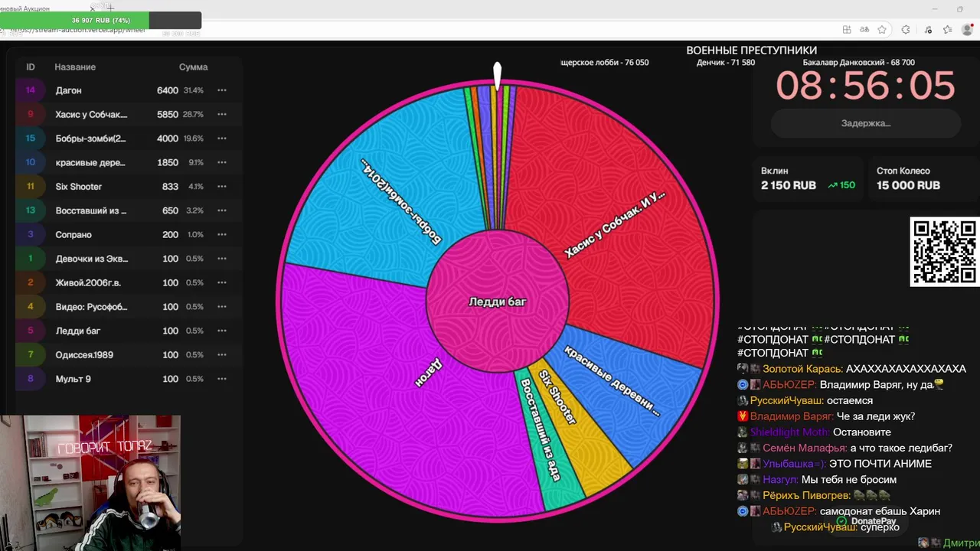The image size is (980, 551).
Task: Click chat username Shieldlight Moth
Action: [x=789, y=432]
